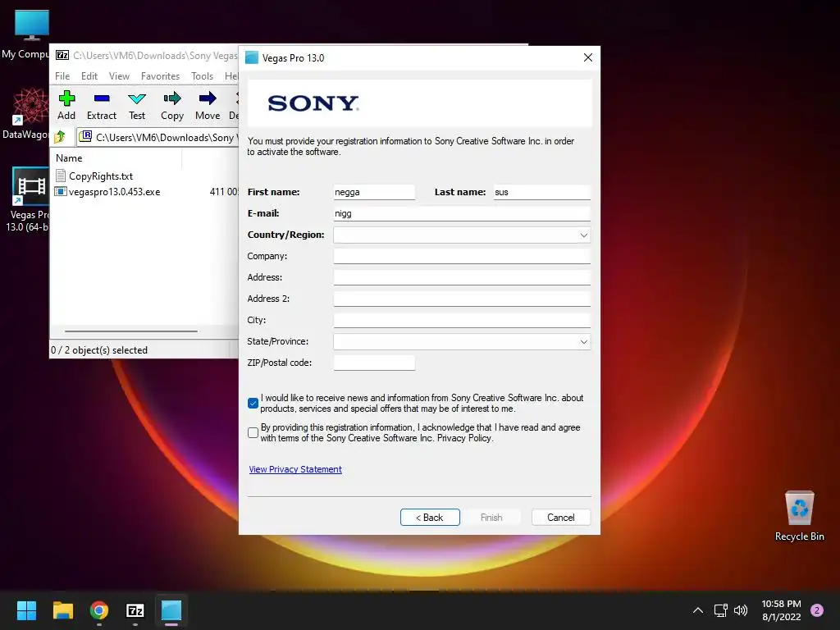840x630 pixels.
Task: Click the up-folder icon in 7-Zip
Action: pyautogui.click(x=60, y=137)
